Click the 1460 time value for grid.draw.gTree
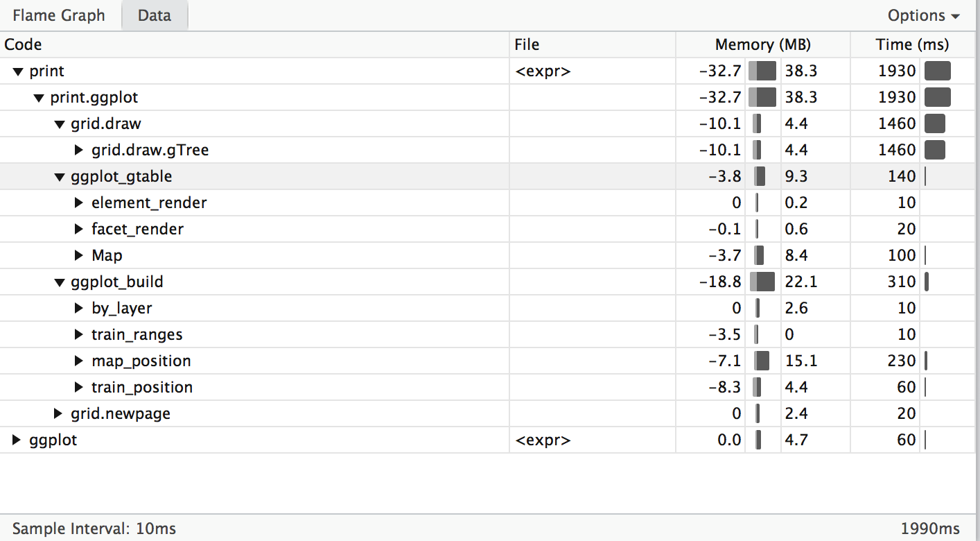 pyautogui.click(x=897, y=150)
